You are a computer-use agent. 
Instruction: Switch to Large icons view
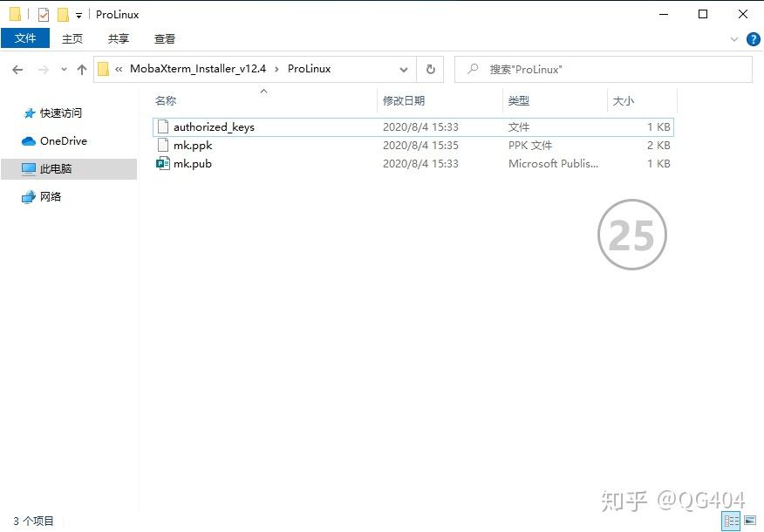point(749,522)
